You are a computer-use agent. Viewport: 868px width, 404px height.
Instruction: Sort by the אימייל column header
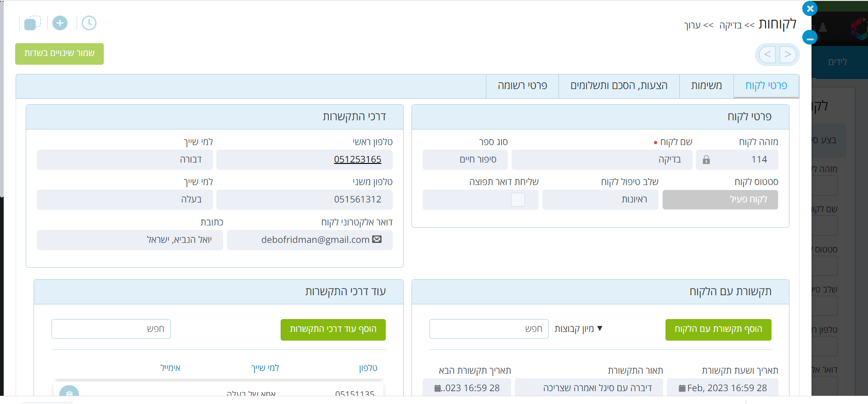click(170, 368)
